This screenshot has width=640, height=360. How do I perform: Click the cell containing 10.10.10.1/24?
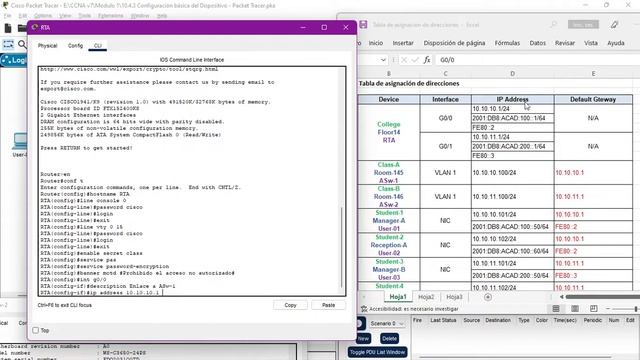pyautogui.click(x=513, y=109)
